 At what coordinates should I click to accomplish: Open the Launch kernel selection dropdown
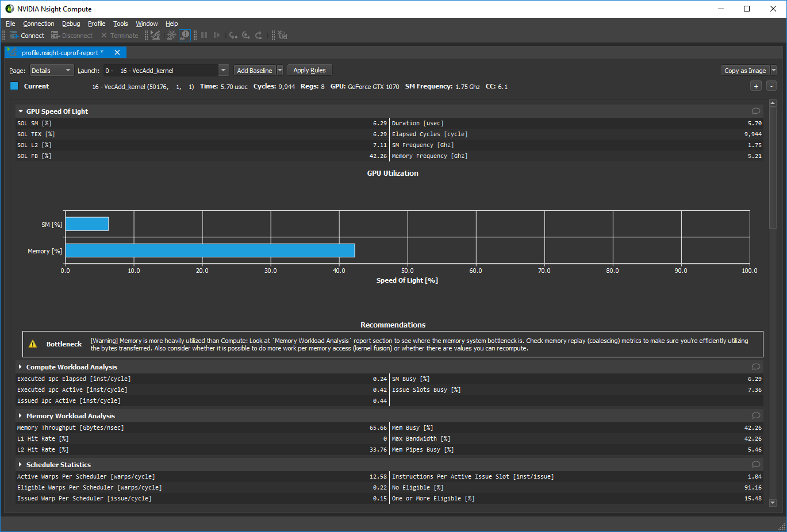click(x=223, y=71)
